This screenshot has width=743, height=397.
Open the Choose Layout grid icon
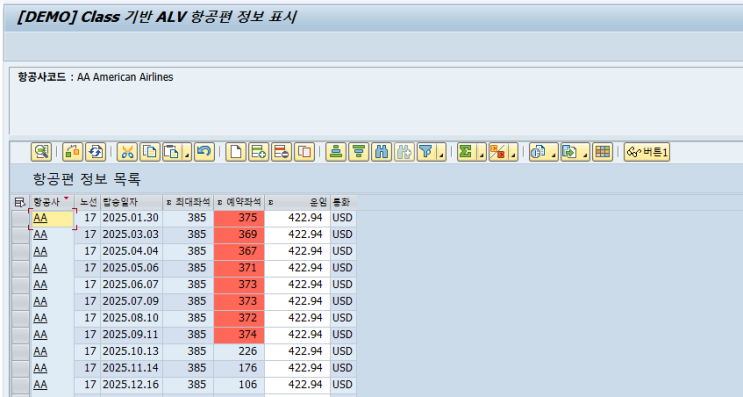(603, 152)
